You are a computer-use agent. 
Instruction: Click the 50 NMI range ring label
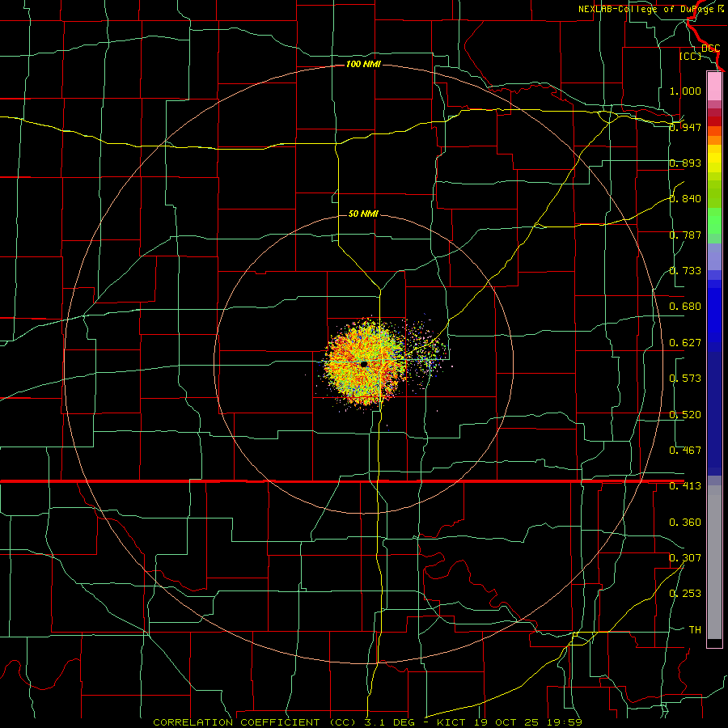[x=363, y=214]
